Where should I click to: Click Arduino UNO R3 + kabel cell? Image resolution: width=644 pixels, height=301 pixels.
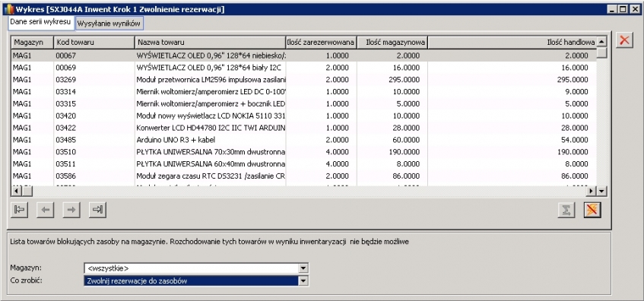point(211,140)
